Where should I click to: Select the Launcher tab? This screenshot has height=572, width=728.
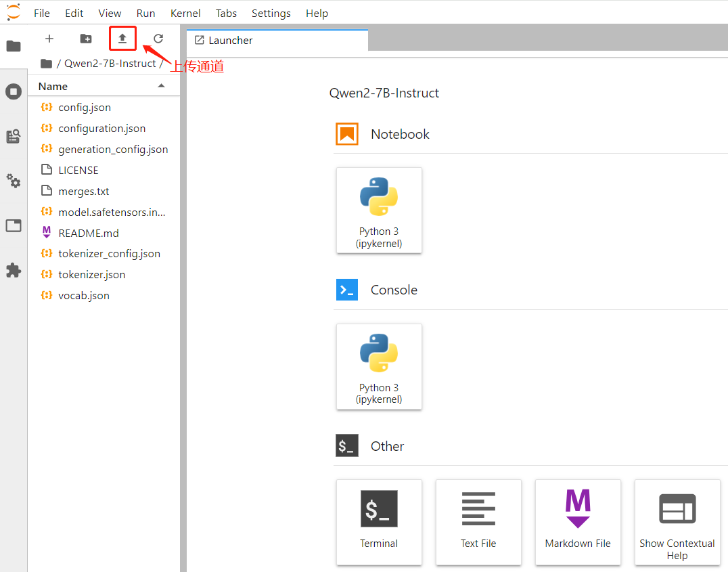click(x=230, y=41)
